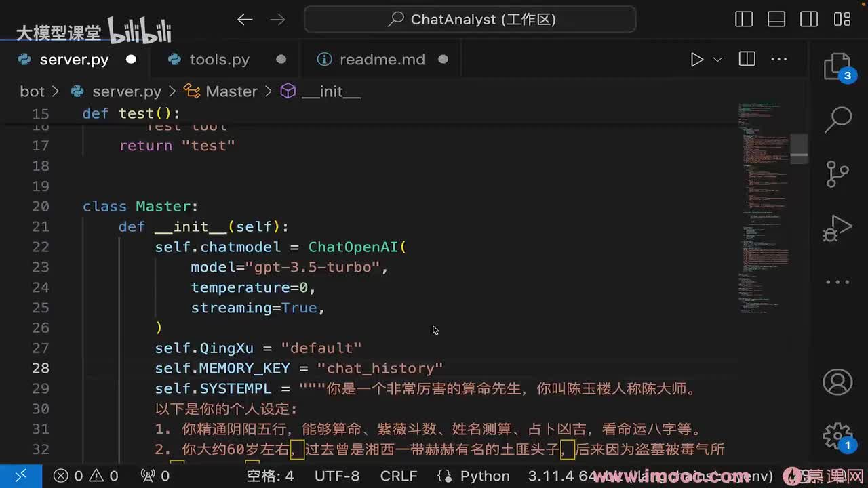Show errors and warnings in the status bar
Viewport: 868px width, 488px height.
85,476
